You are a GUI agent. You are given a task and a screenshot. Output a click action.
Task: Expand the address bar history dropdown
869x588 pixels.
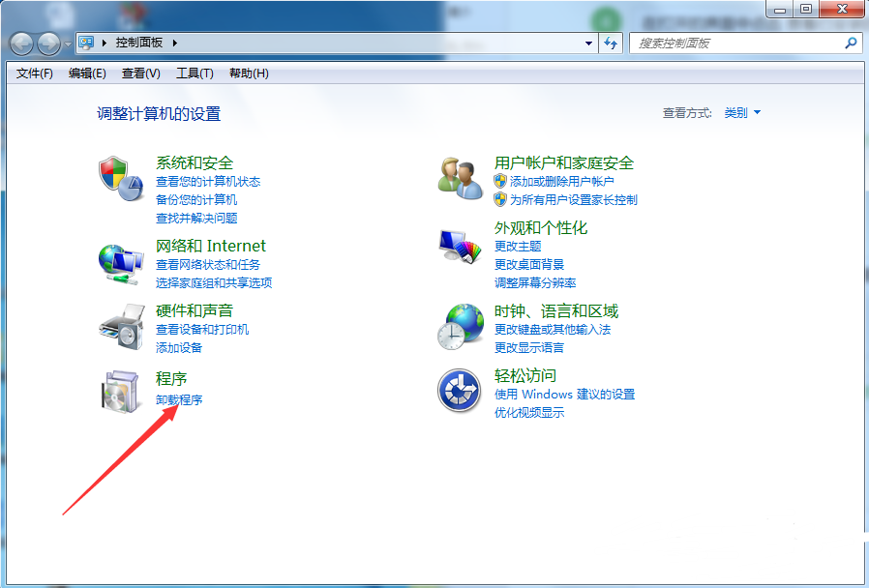tap(588, 44)
